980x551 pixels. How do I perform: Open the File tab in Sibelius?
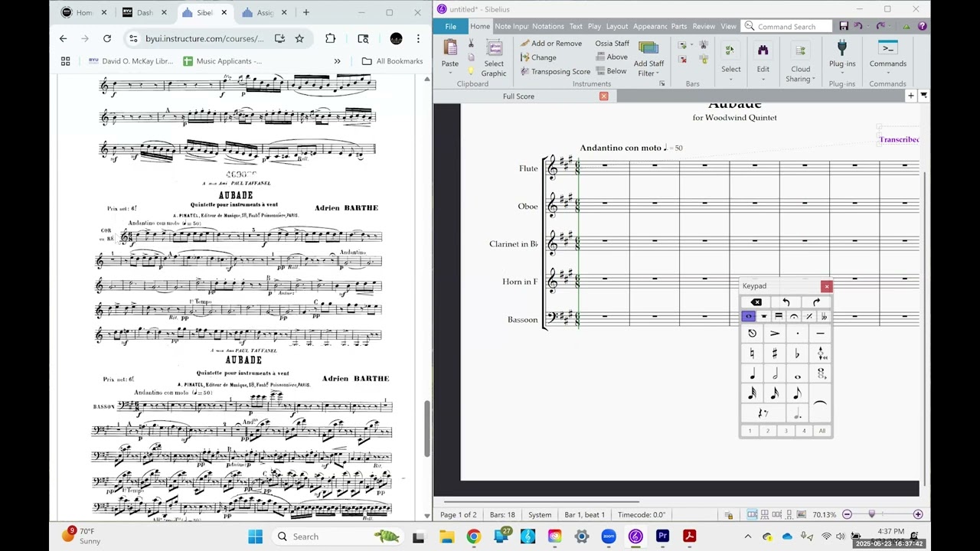pos(451,26)
